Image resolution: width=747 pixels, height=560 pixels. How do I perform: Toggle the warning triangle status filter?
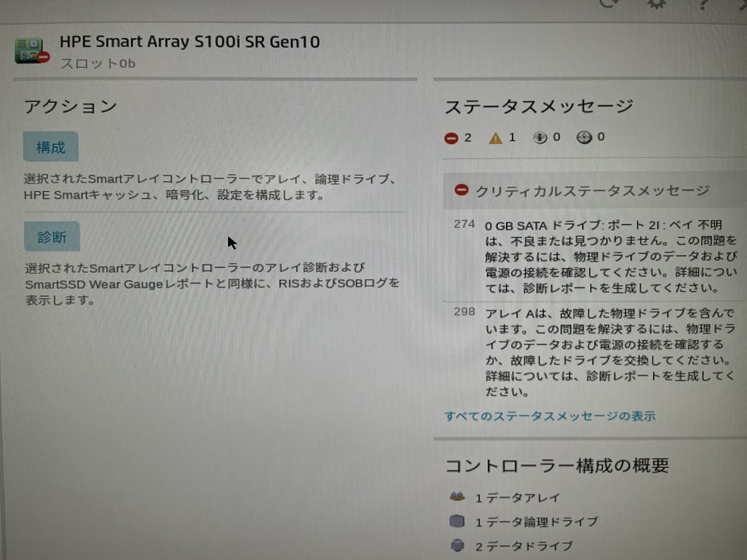[x=495, y=137]
